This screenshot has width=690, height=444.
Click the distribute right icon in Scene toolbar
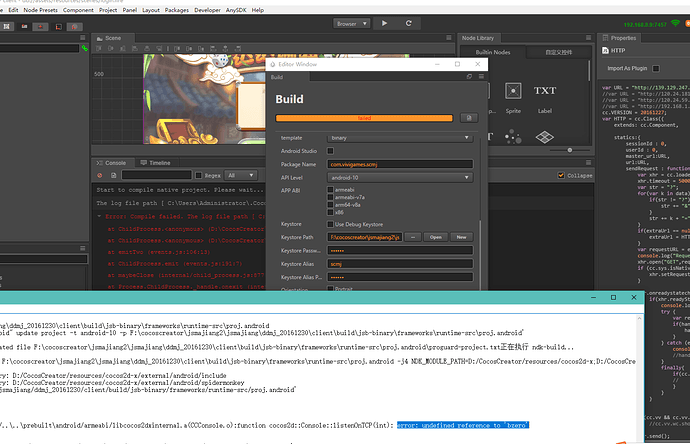(238, 48)
